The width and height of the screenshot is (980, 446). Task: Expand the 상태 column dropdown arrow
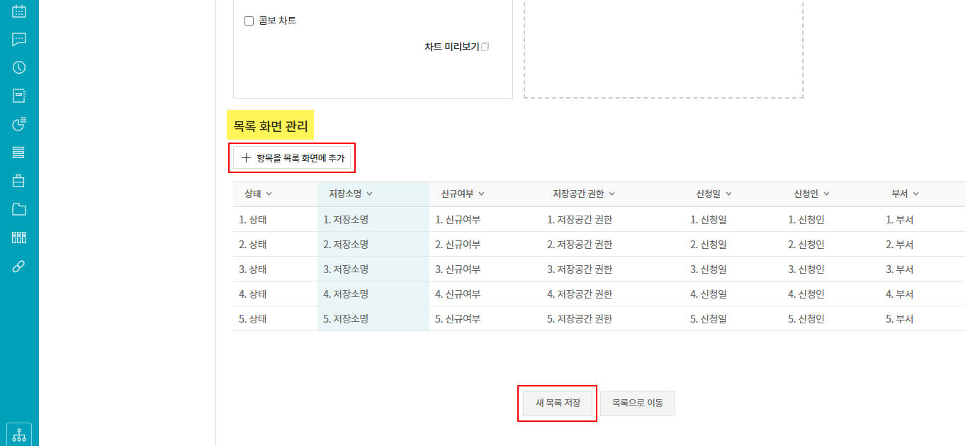click(x=269, y=194)
